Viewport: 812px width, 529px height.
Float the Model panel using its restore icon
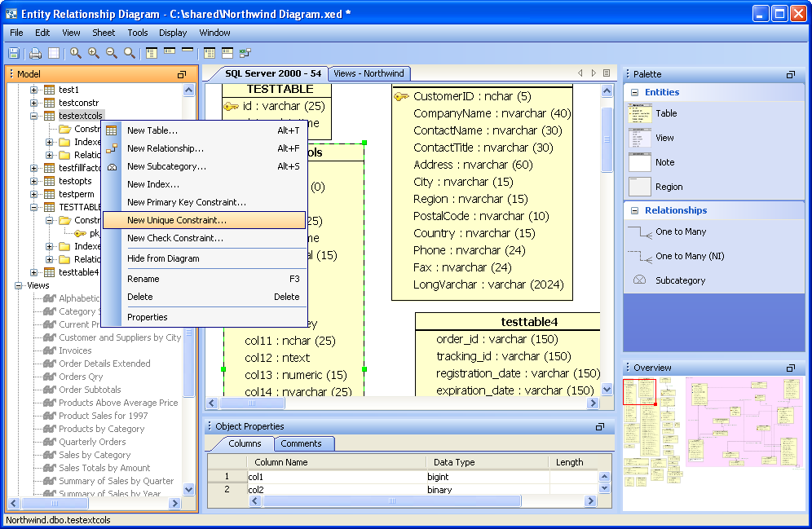pyautogui.click(x=182, y=74)
